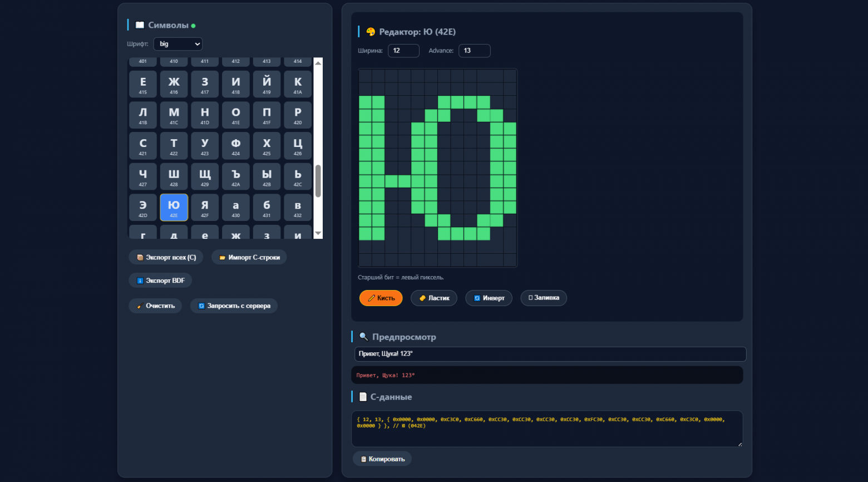The width and height of the screenshot is (868, 482).
Task: Select glyph Н 41D
Action: pyautogui.click(x=205, y=115)
